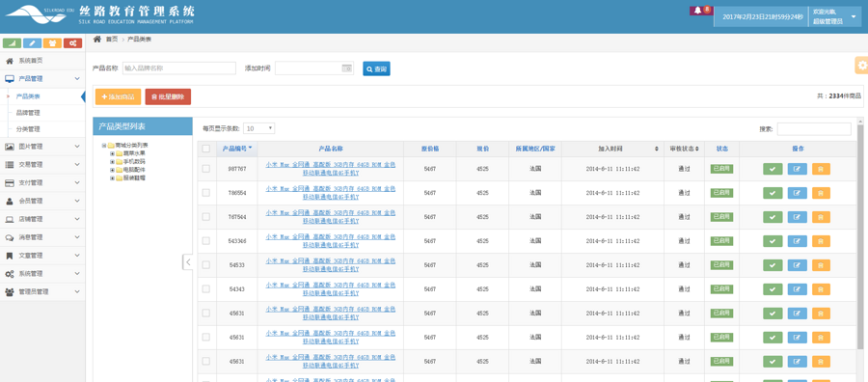The width and height of the screenshot is (868, 382).
Task: Edit product 543346 via blue button
Action: coord(798,241)
